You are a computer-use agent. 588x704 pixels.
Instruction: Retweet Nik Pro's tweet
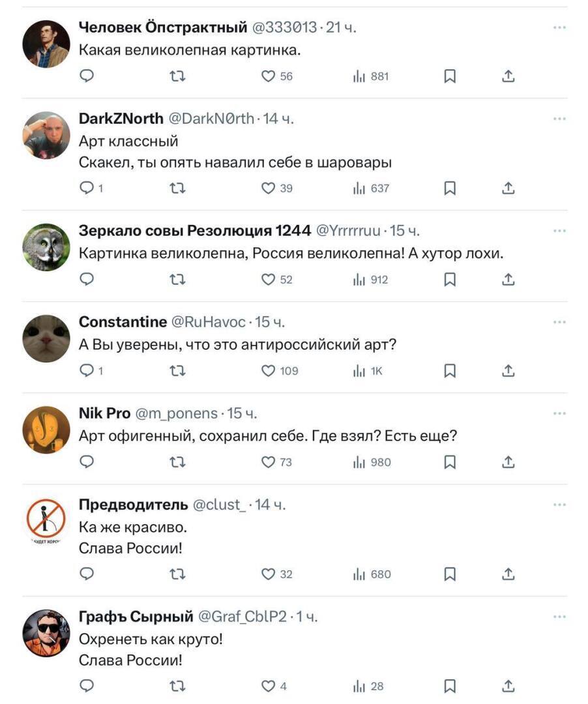pyautogui.click(x=177, y=462)
